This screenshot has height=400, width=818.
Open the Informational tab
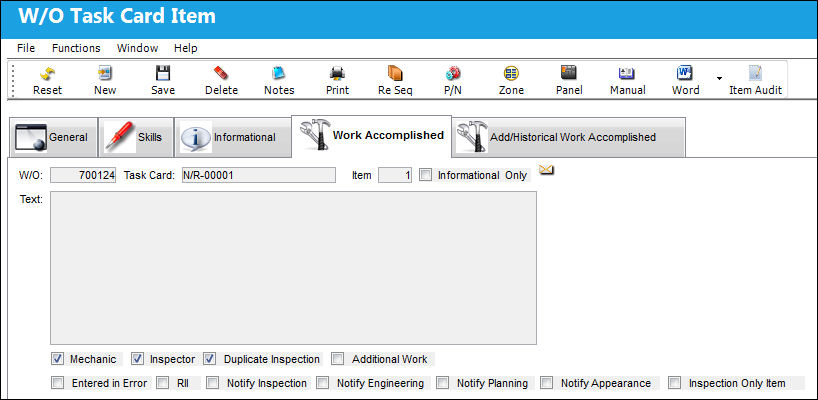click(x=233, y=138)
